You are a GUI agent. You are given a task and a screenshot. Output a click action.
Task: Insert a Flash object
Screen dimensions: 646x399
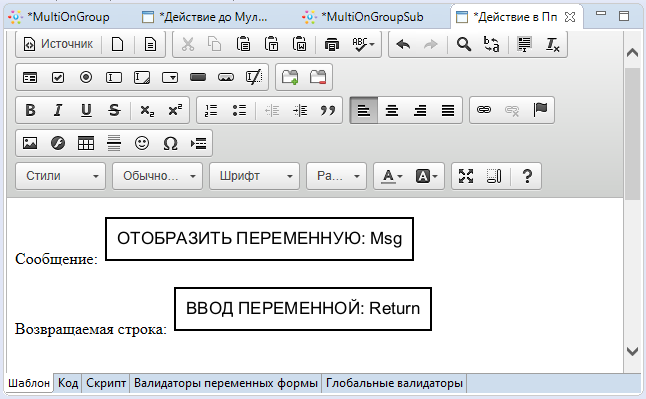point(58,143)
